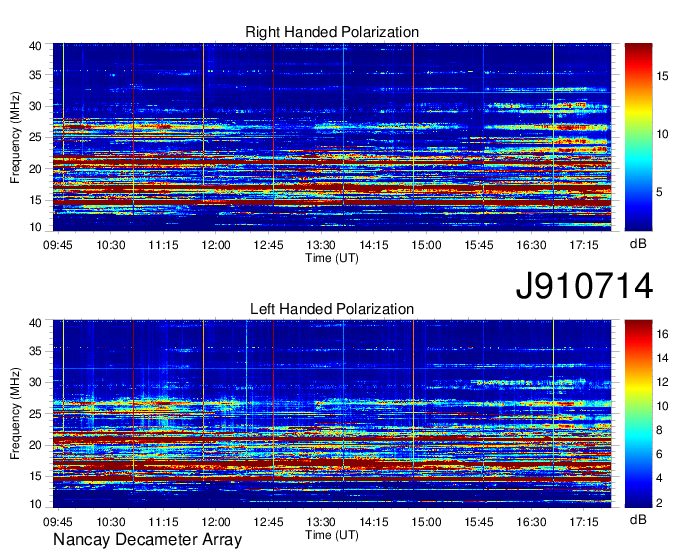The image size is (680, 552).
Task: Click the 20 MHz frequency tick of Left Handed plot
Action: coord(35,445)
